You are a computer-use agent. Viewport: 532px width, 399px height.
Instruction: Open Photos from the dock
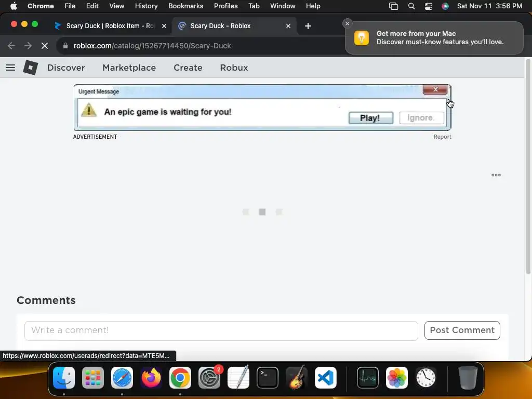pyautogui.click(x=397, y=378)
